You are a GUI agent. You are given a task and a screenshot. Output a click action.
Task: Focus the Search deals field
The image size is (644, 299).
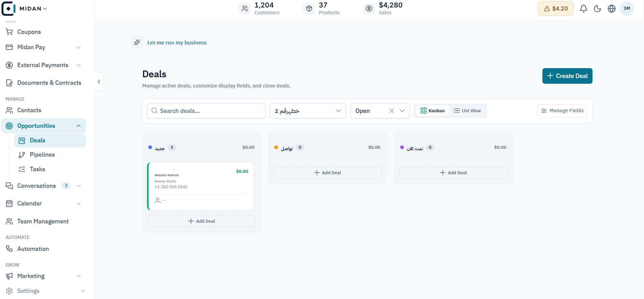[206, 111]
